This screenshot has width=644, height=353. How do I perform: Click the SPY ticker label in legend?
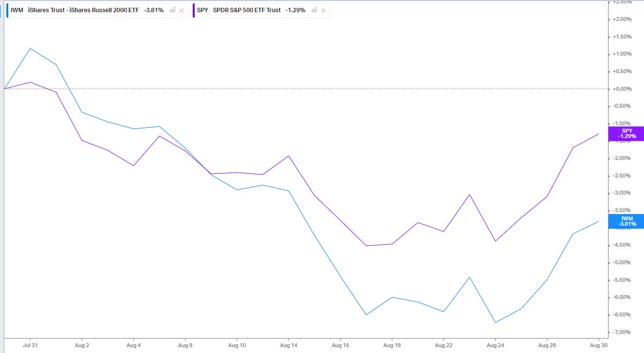tap(203, 10)
